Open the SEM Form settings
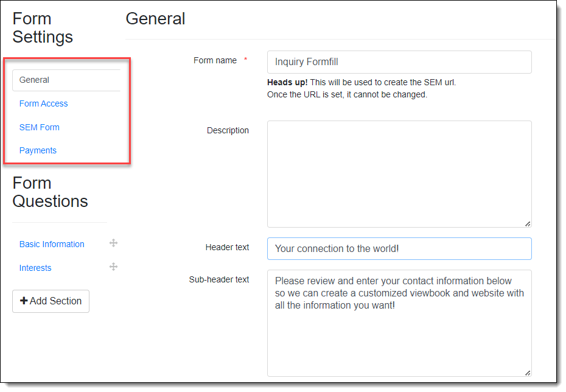 40,127
